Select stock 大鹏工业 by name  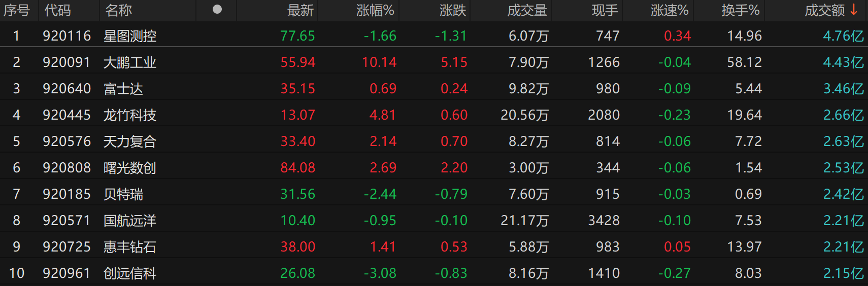[x=130, y=62]
